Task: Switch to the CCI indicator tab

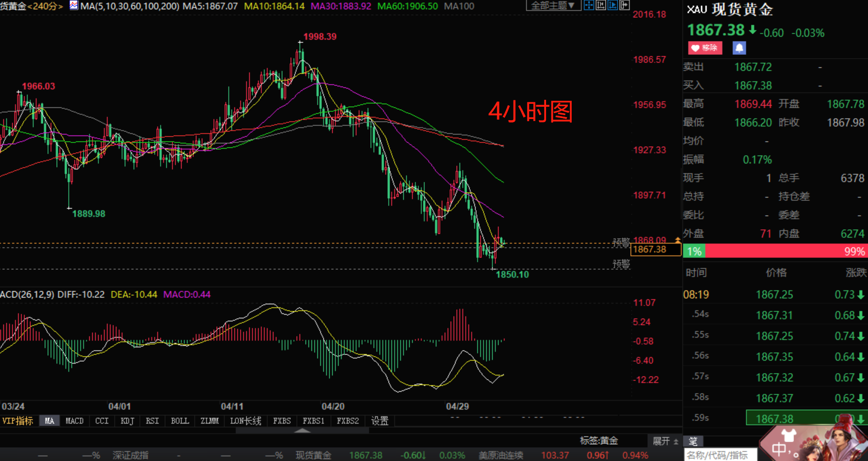Action: click(x=102, y=421)
